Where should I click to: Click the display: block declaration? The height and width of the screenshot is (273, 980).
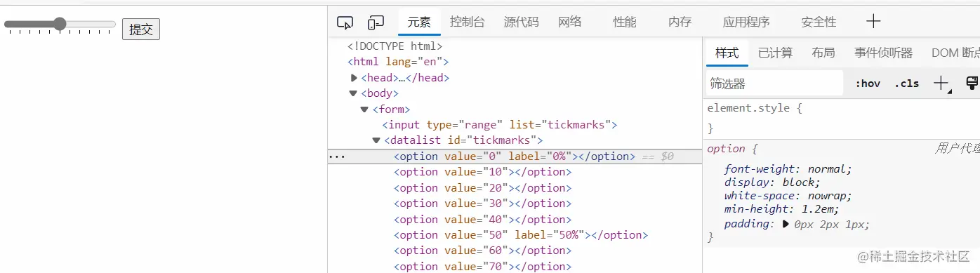pyautogui.click(x=772, y=182)
